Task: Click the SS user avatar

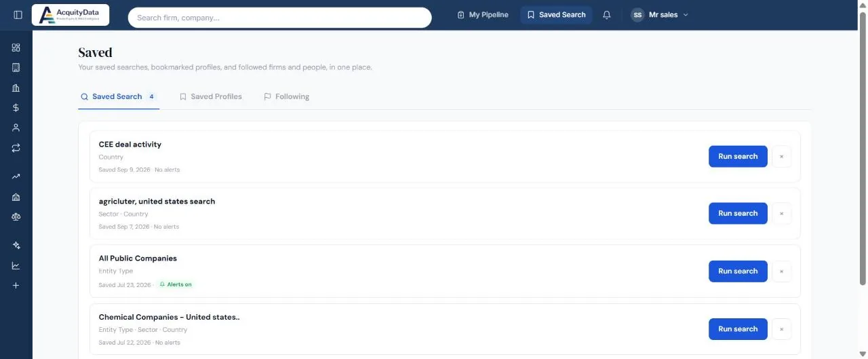Action: click(637, 15)
